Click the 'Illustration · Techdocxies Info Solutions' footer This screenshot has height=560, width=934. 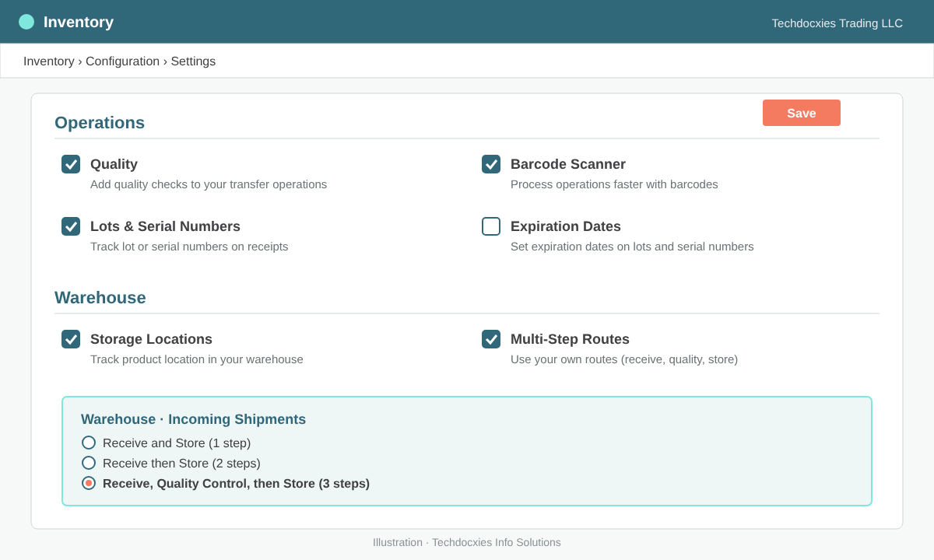pos(467,542)
